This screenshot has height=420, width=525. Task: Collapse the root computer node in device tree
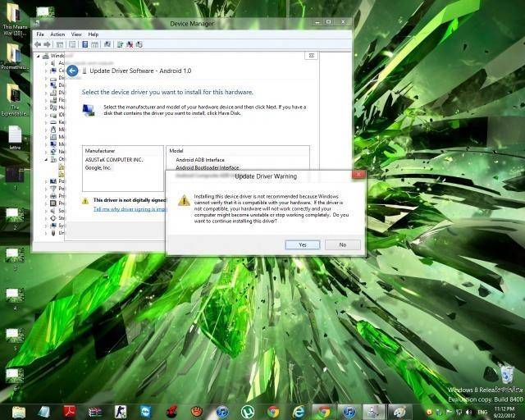[39, 56]
